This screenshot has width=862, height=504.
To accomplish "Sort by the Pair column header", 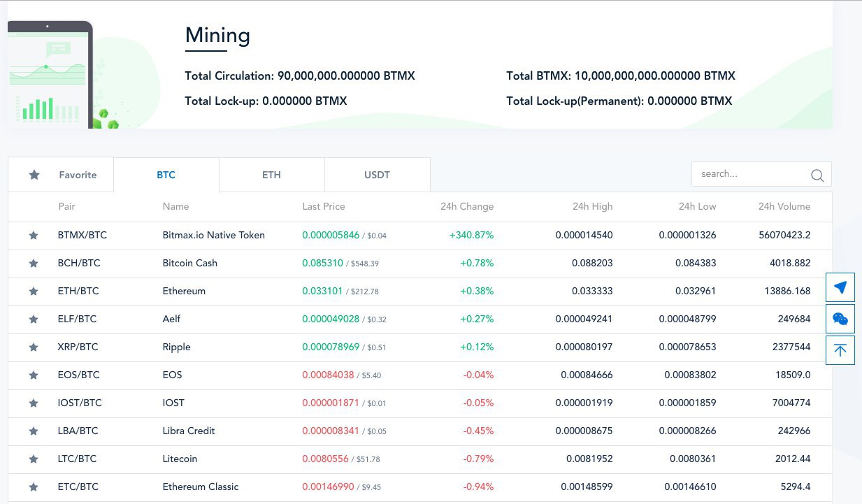I will pos(66,207).
